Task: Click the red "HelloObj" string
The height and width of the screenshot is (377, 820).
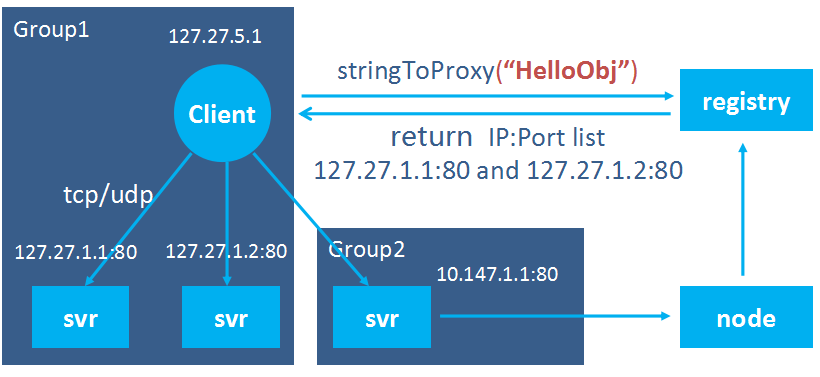Action: click(x=565, y=72)
